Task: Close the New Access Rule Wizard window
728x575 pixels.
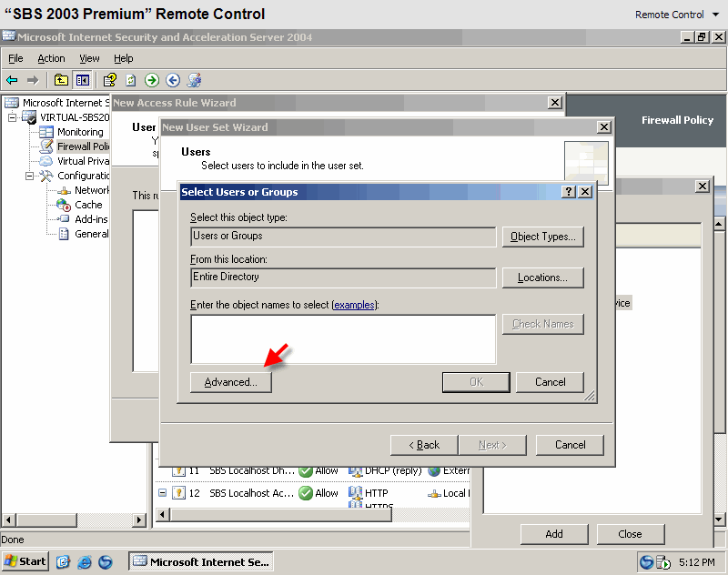Action: (x=555, y=103)
